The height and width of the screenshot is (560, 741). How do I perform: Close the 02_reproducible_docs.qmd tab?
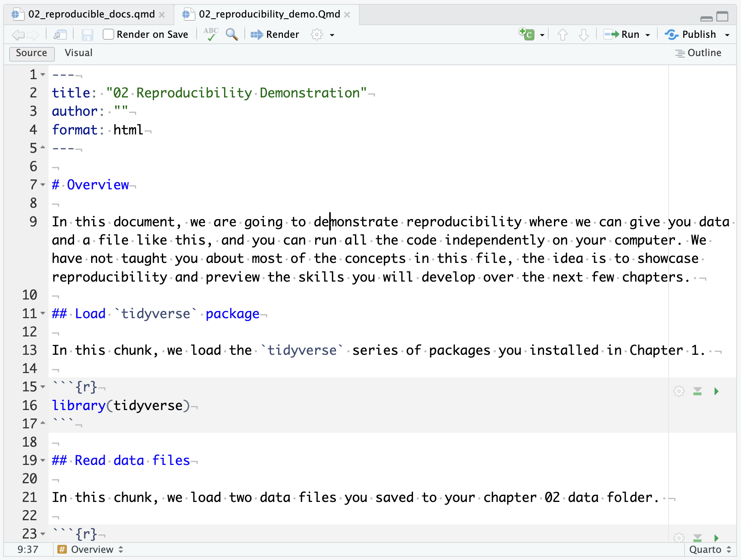point(162,15)
